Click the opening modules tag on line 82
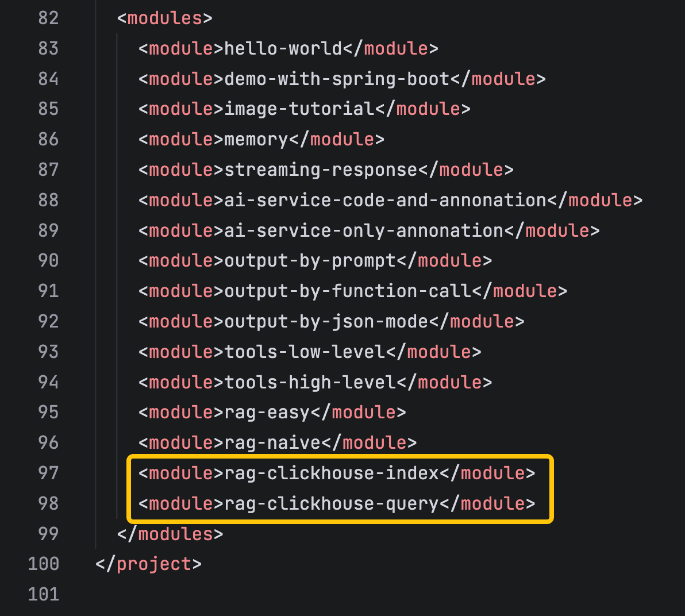 pyautogui.click(x=165, y=18)
